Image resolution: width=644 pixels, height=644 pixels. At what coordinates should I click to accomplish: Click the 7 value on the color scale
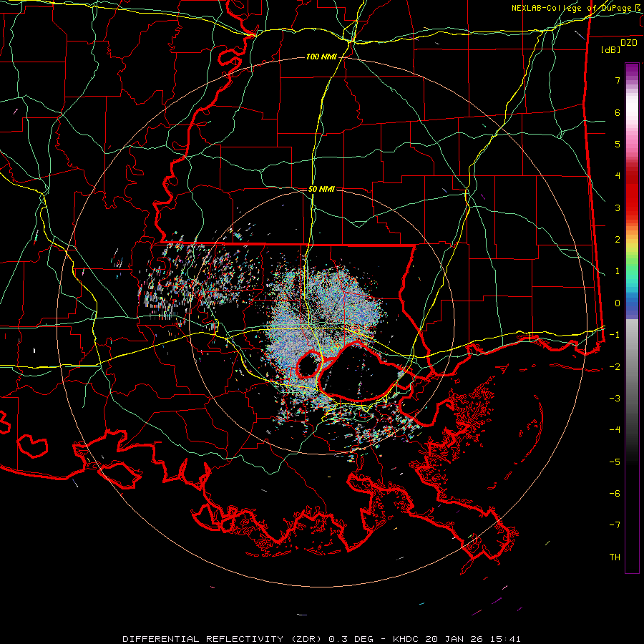point(618,80)
